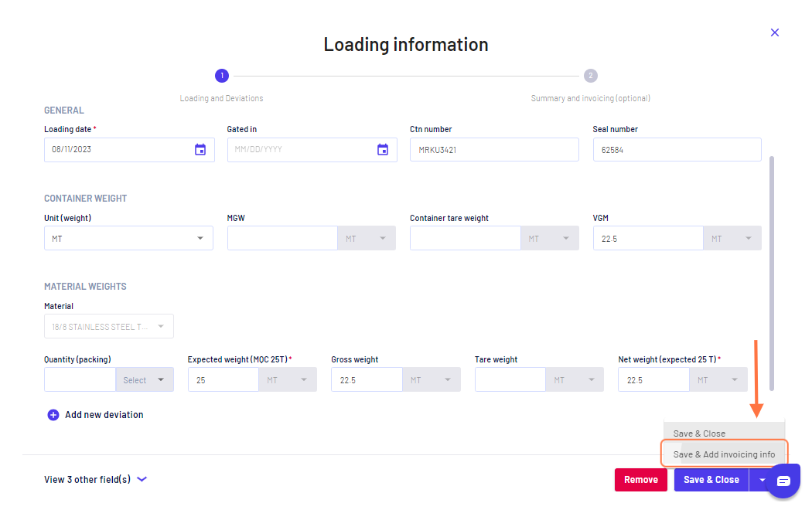Viewport: 812px width, 510px height.
Task: Open the Loading date calendar picker
Action: point(200,149)
